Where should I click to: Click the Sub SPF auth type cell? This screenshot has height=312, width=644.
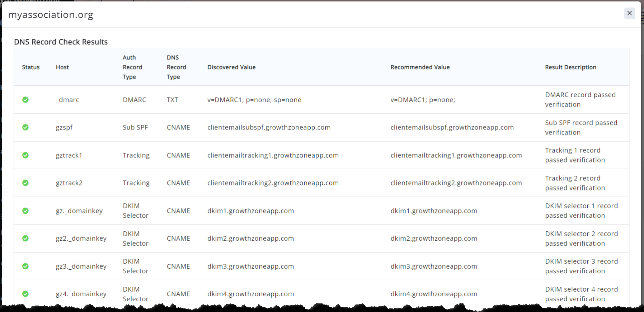135,127
